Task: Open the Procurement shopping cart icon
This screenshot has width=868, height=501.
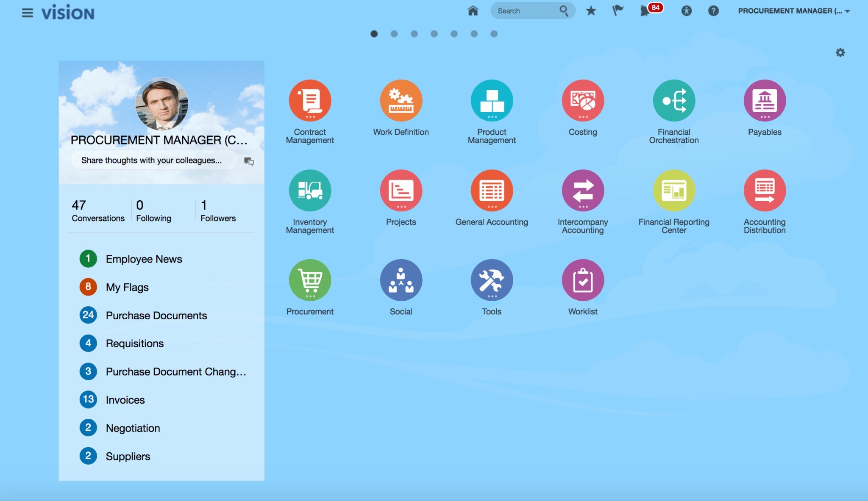Action: 310,280
